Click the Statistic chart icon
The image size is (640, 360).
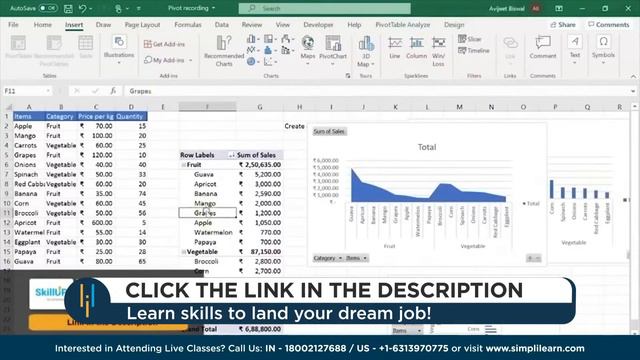click(269, 50)
